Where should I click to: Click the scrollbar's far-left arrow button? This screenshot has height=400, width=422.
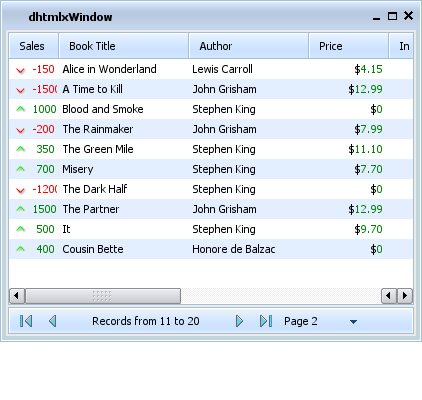[x=17, y=296]
